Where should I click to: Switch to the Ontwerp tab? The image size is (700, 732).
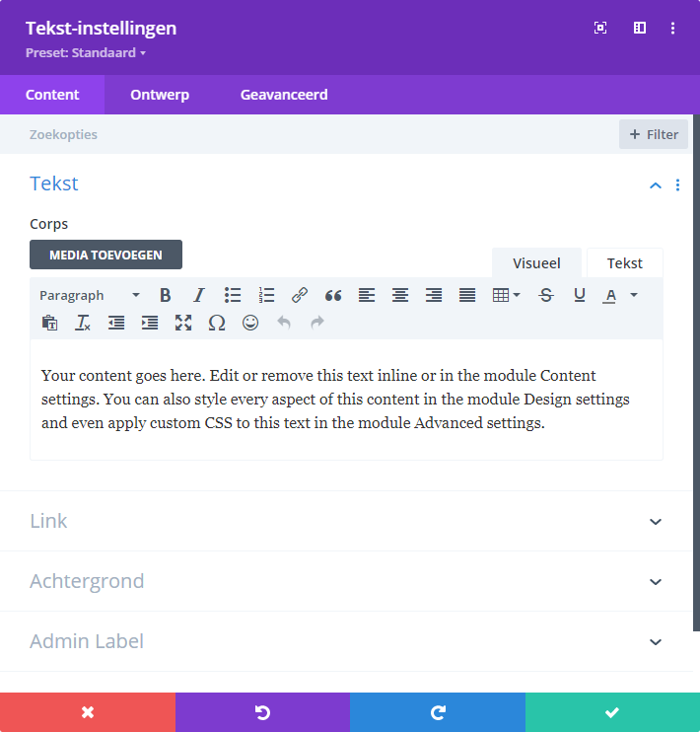point(160,95)
